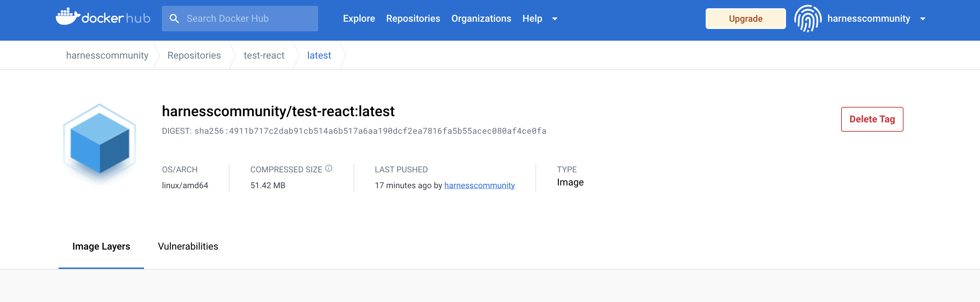Switch to the Image Layers tab
This screenshot has width=980, height=302.
click(101, 246)
